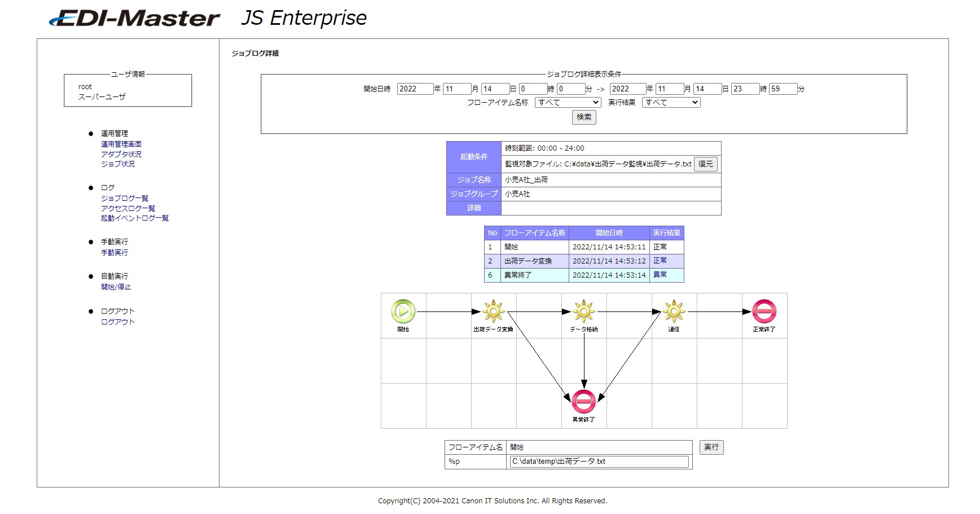
Task: Click the 出荷データ変換 flow item icon
Action: [x=494, y=312]
